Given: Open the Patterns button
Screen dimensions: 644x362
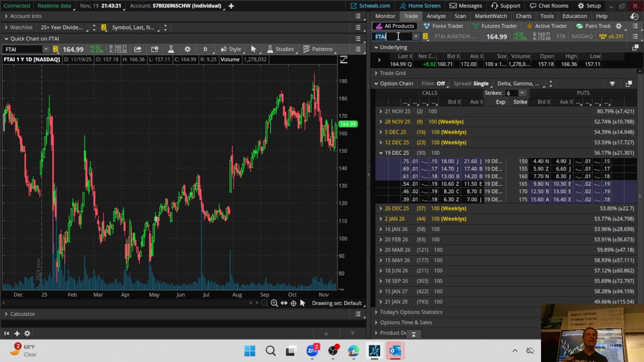Looking at the screenshot, I should click(317, 49).
